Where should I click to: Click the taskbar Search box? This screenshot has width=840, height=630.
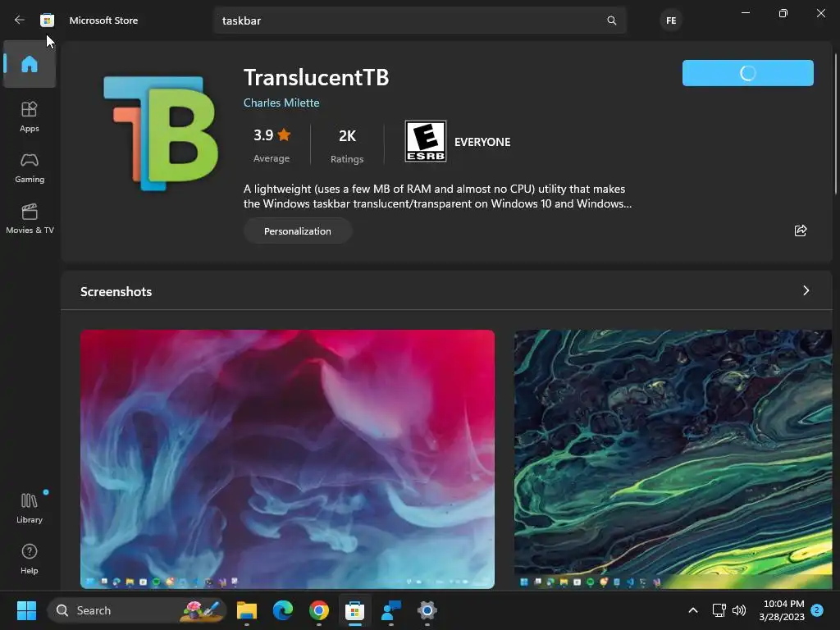137,610
